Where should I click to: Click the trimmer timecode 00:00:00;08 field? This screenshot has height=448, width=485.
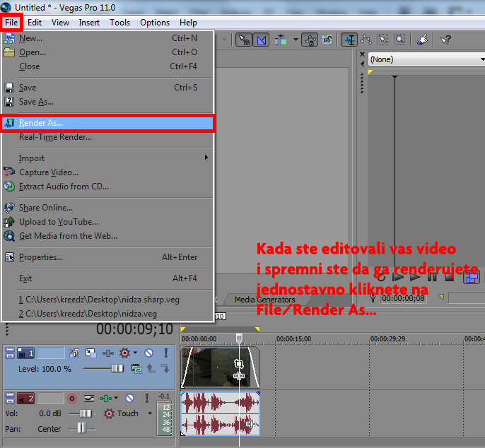403,298
